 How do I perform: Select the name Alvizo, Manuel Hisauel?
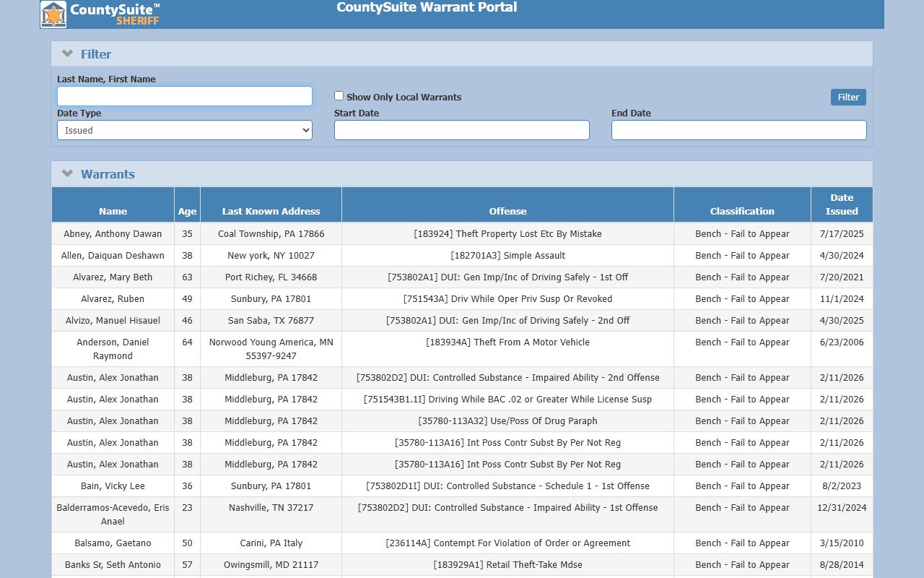point(113,320)
